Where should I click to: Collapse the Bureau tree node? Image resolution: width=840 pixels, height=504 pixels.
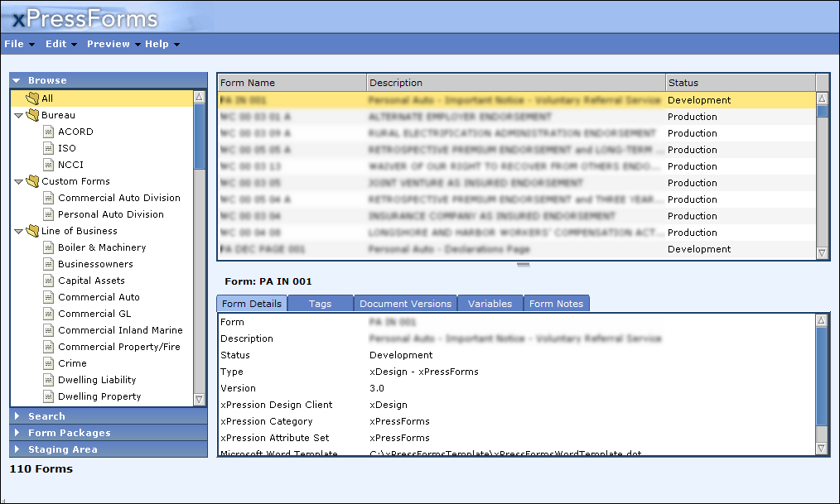(x=19, y=116)
